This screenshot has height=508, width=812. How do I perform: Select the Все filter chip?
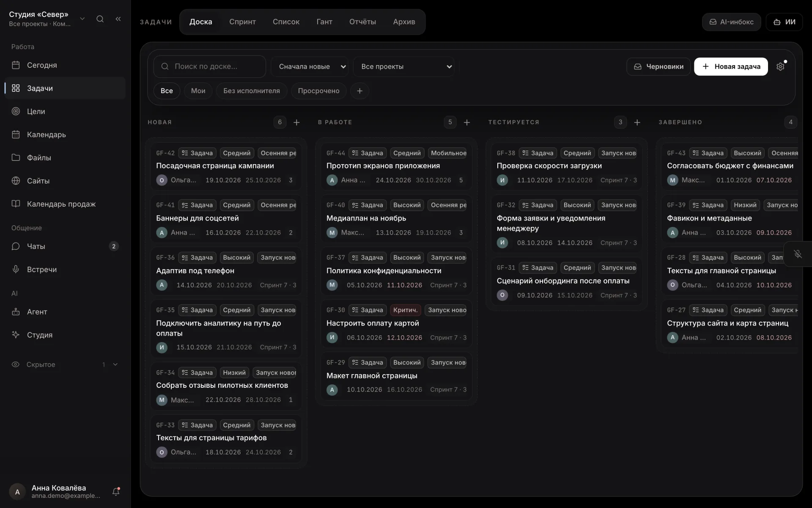(167, 91)
